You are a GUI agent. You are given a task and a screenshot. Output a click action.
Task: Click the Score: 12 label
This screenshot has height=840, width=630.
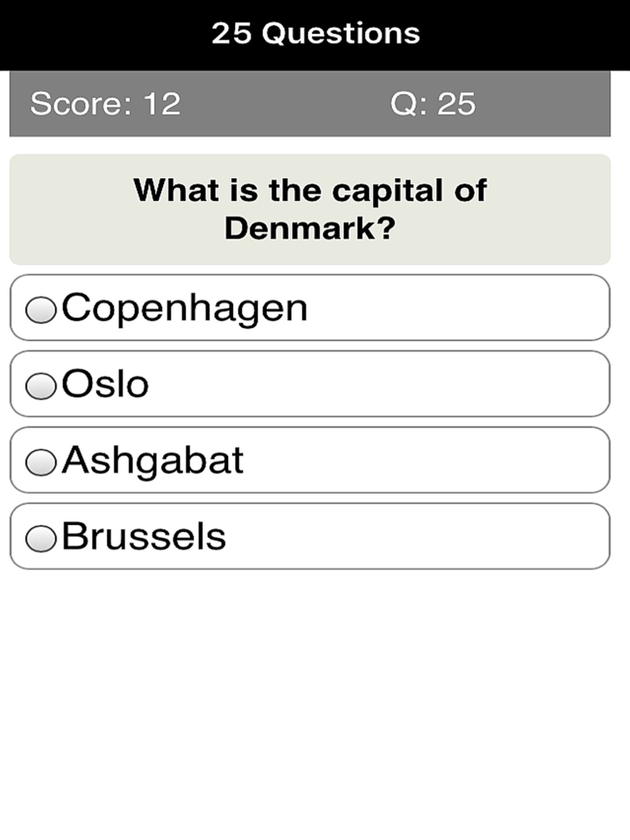click(x=105, y=104)
